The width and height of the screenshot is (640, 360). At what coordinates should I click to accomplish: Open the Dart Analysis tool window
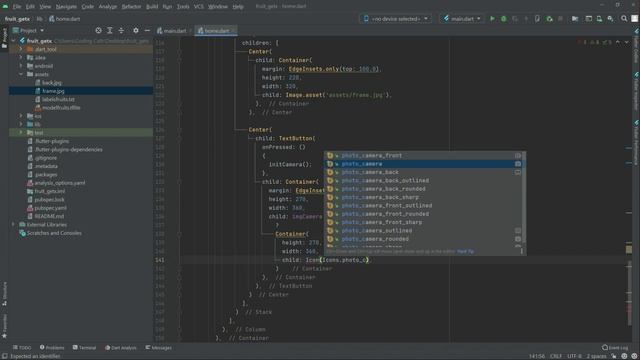[x=120, y=348]
